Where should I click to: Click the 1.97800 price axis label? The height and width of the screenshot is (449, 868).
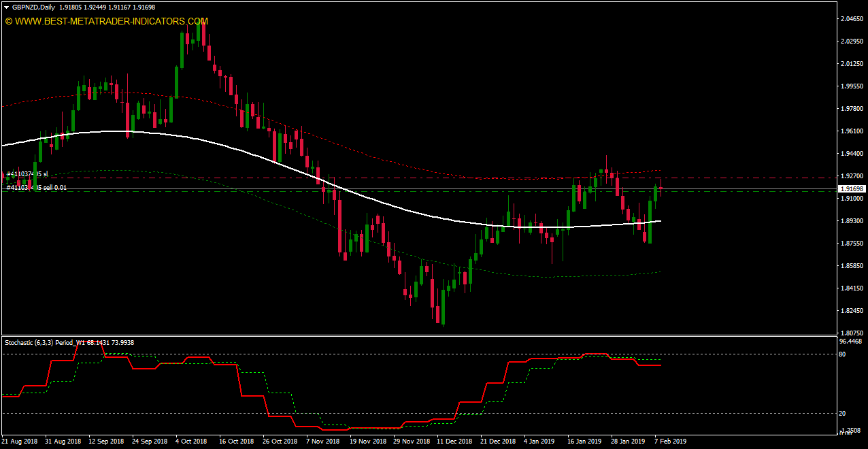852,109
